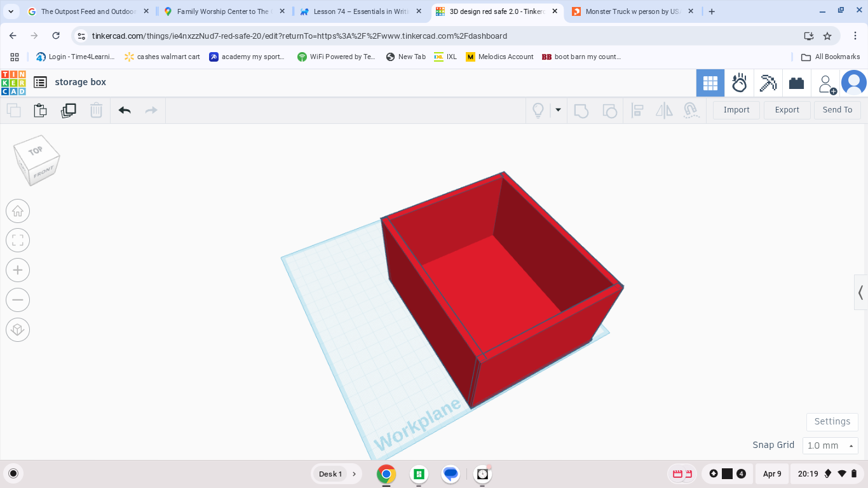Click the invite collaborator person icon
This screenshot has width=868, height=488.
coord(826,83)
